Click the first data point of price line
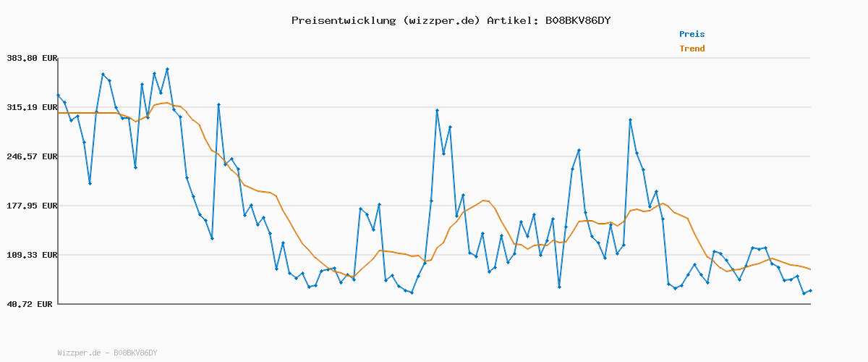Screen dimensions: 868x362 coord(59,96)
